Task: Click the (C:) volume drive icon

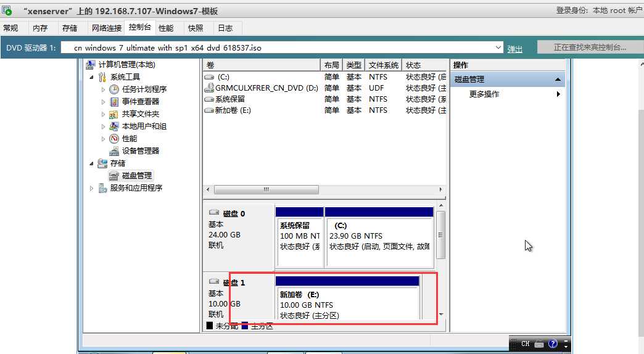Action: [x=210, y=77]
